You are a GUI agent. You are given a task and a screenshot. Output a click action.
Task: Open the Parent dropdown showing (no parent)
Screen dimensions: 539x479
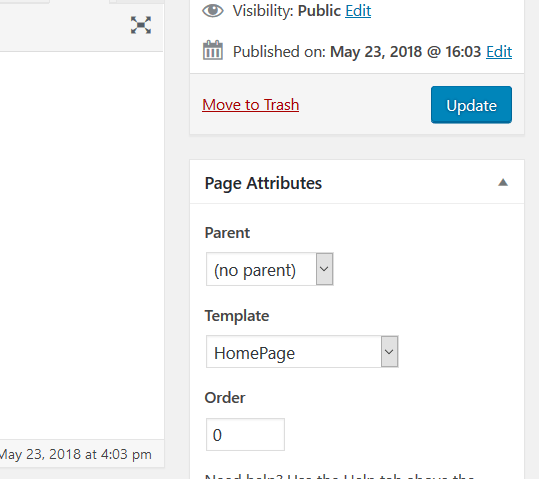click(270, 269)
